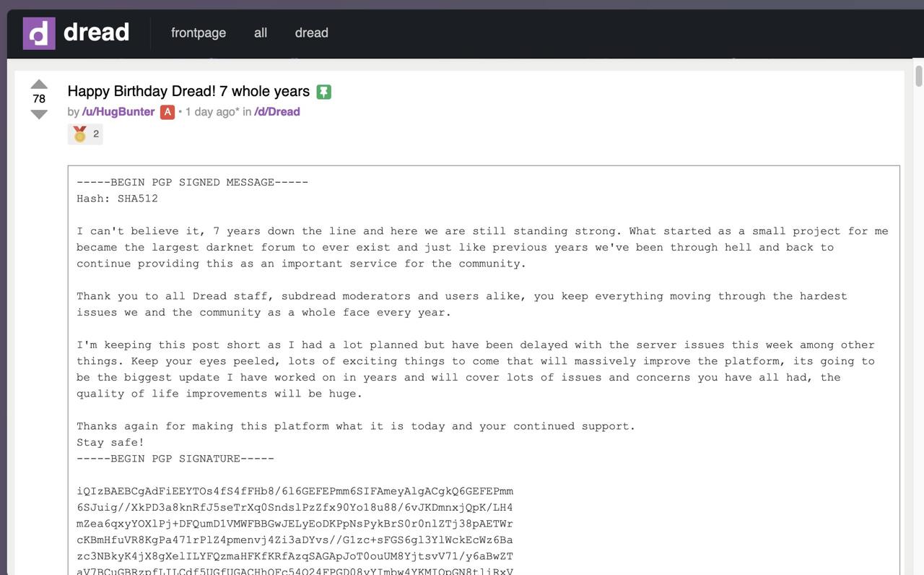Visit the /u/HugBunter user profile
924x575 pixels.
pos(118,112)
